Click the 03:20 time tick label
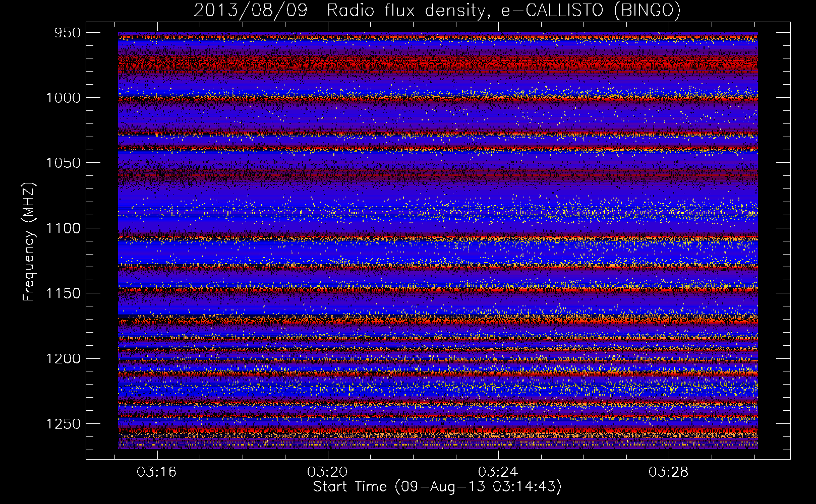816x504 pixels. [328, 472]
